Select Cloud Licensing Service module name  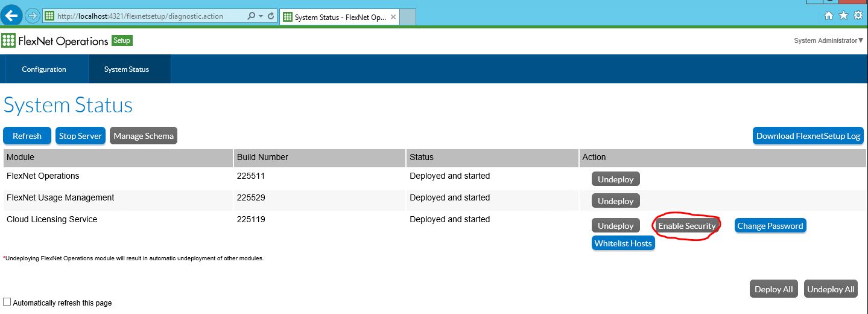[52, 219]
